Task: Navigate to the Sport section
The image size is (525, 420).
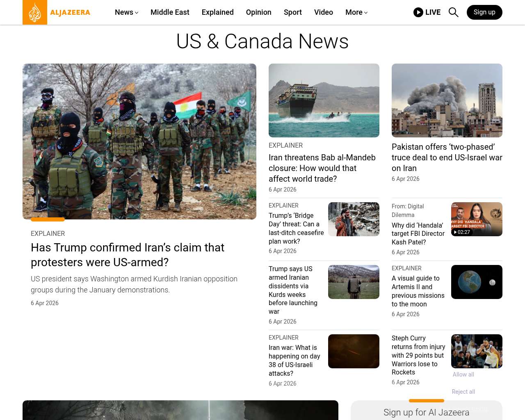Action: (293, 12)
